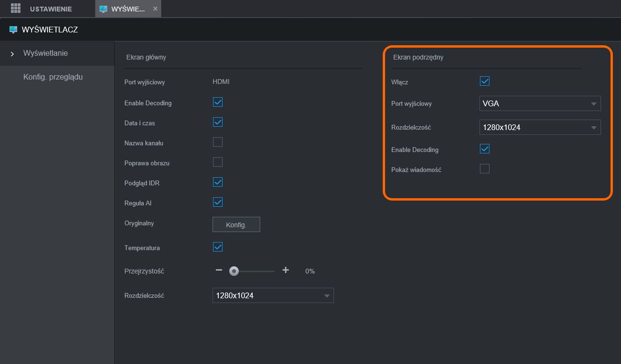Click the chevron arrow next to Wyświetlanie
The width and height of the screenshot is (621, 364).
click(12, 54)
